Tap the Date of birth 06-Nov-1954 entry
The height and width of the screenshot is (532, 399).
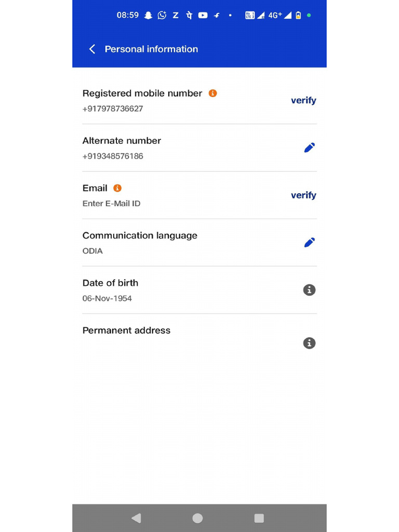pos(107,298)
